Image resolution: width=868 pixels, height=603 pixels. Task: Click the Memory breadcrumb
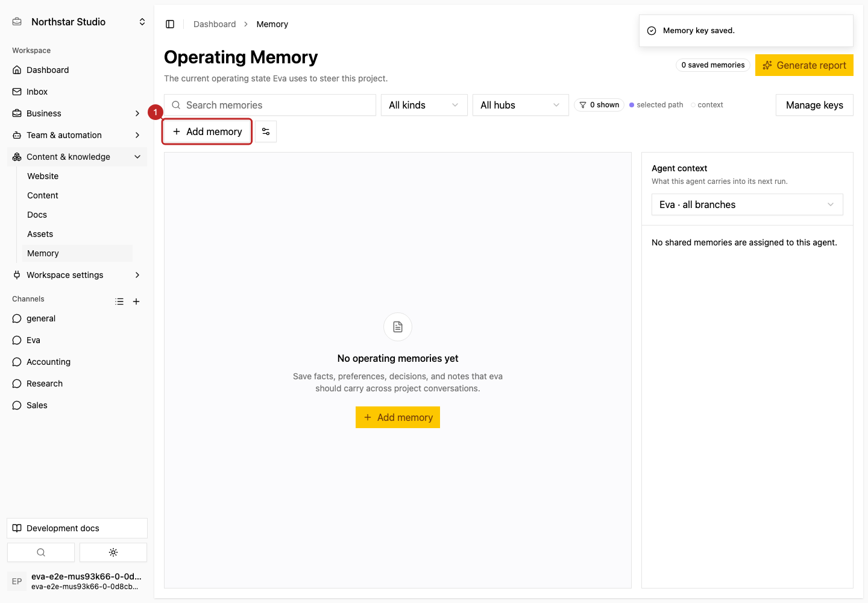point(272,24)
